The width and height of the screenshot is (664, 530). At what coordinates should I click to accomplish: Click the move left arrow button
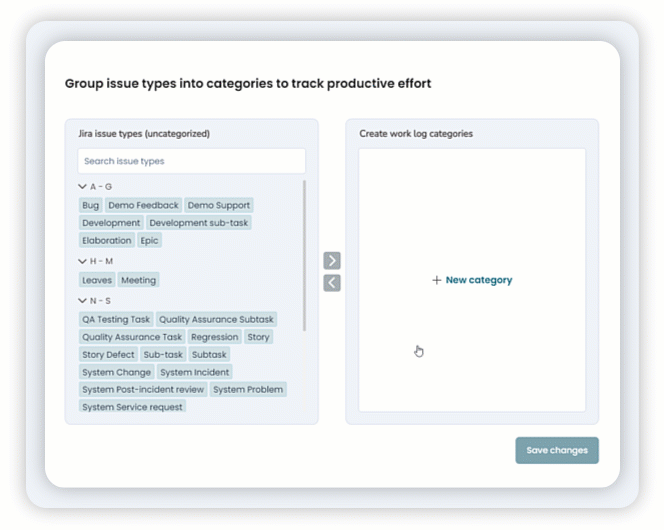coord(332,283)
